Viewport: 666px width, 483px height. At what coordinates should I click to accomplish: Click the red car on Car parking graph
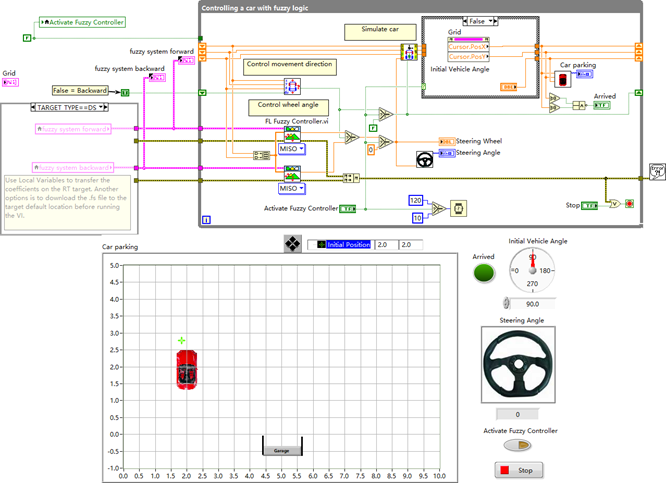pyautogui.click(x=186, y=370)
